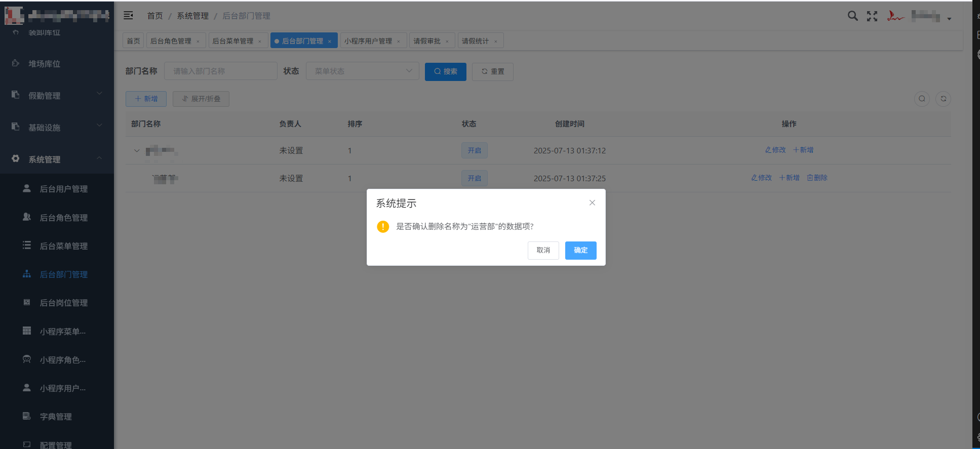Go to 首页 breadcrumb
The height and width of the screenshot is (449, 980).
(x=155, y=16)
